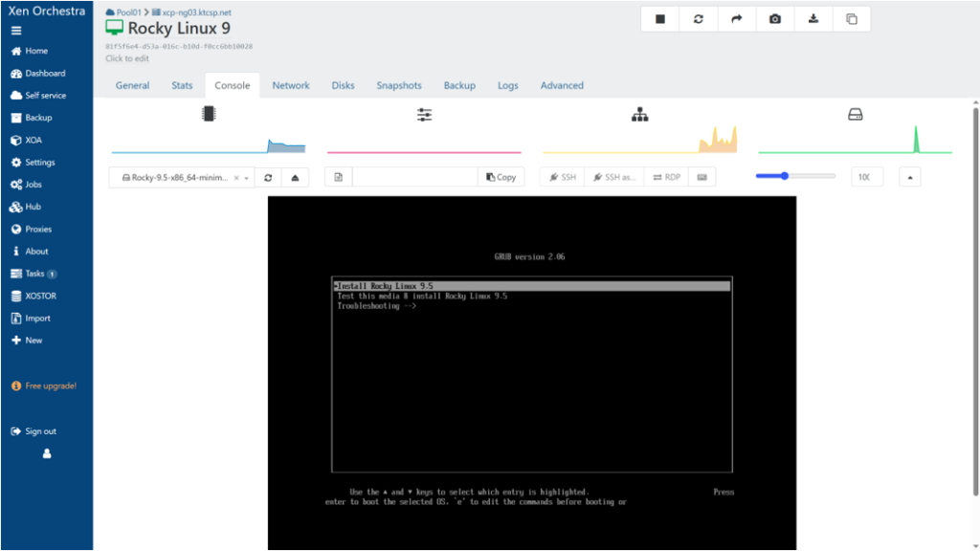Open Backup in the left sidebar
This screenshot has width=980, height=551.
tap(38, 118)
